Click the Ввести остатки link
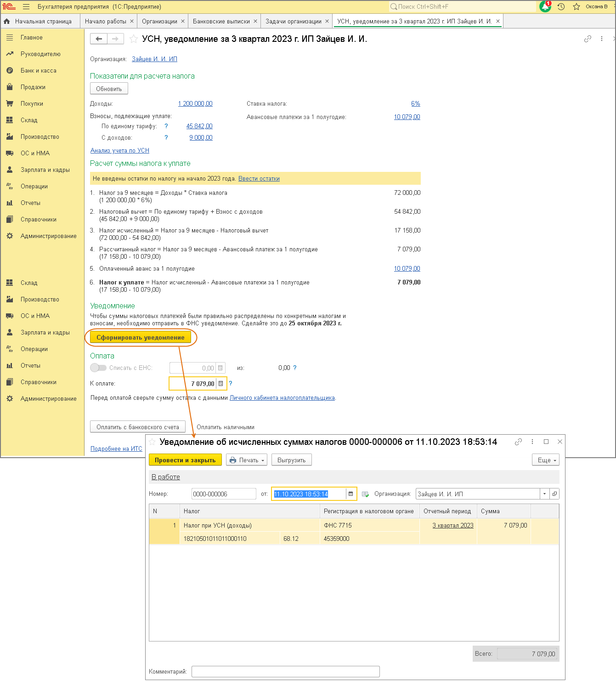Viewport: 616px width, 681px height. pyautogui.click(x=259, y=178)
